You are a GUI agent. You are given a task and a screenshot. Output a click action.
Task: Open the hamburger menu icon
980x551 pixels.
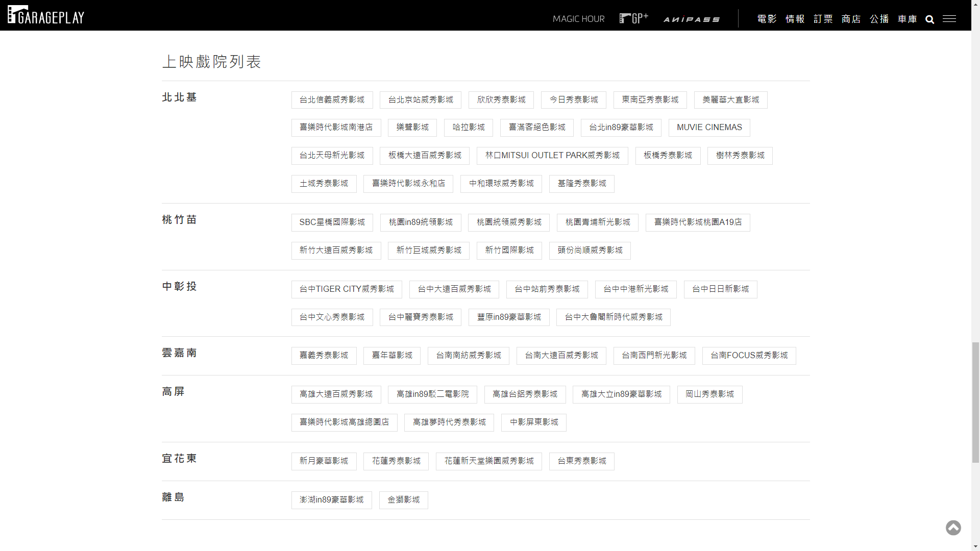(x=949, y=19)
